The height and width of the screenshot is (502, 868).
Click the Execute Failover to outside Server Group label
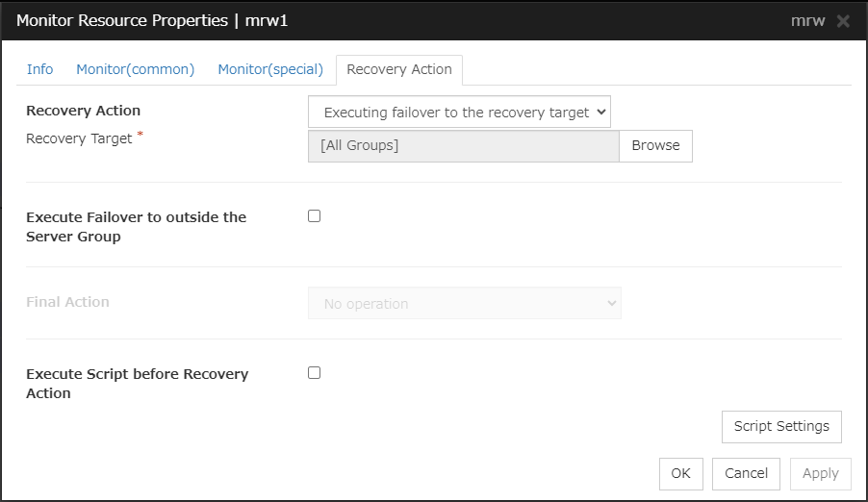pyautogui.click(x=136, y=227)
